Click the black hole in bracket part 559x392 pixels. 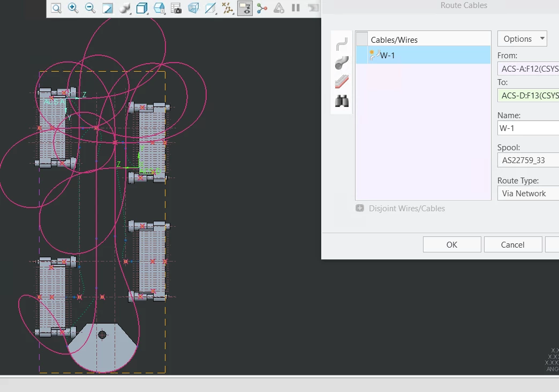(102, 335)
